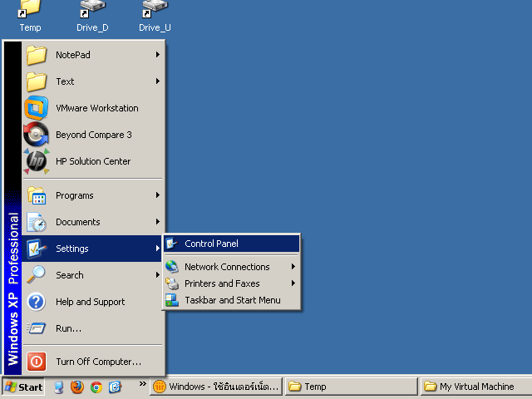Click the Printers and Faxes label

point(222,283)
